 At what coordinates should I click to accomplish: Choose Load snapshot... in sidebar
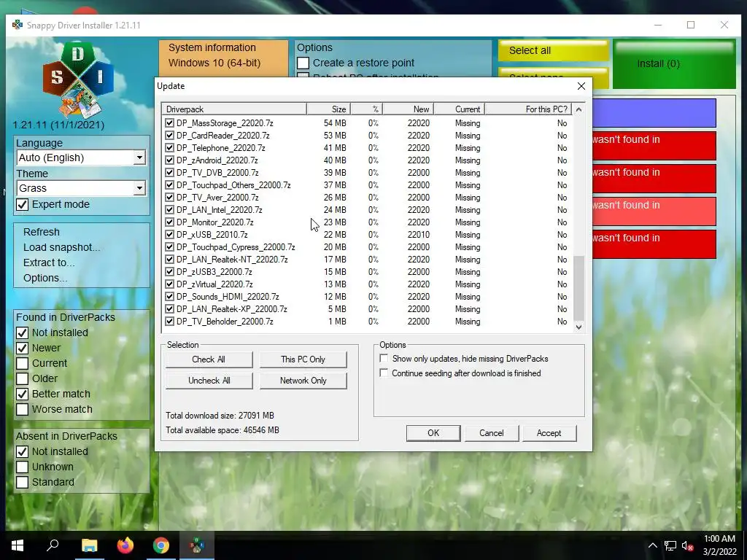coord(61,247)
